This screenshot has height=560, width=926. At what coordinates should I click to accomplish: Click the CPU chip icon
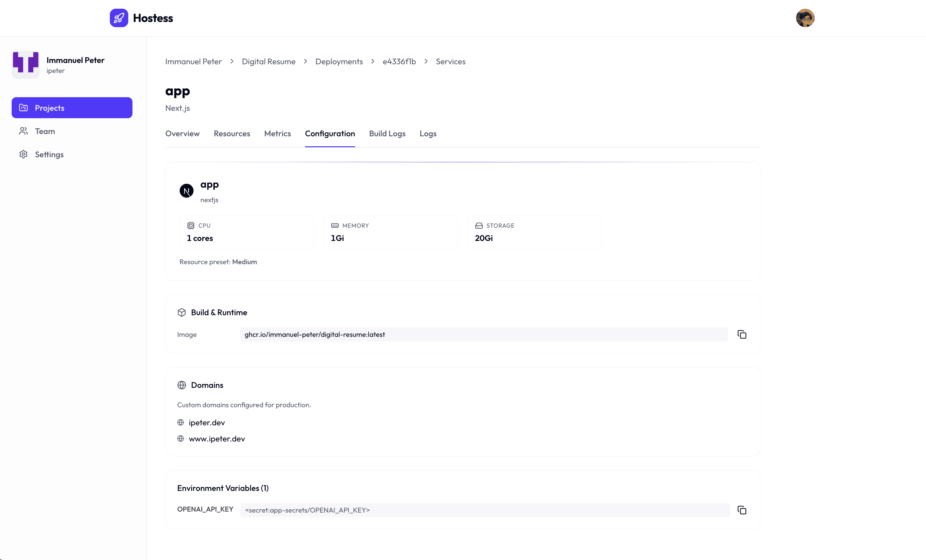(191, 225)
